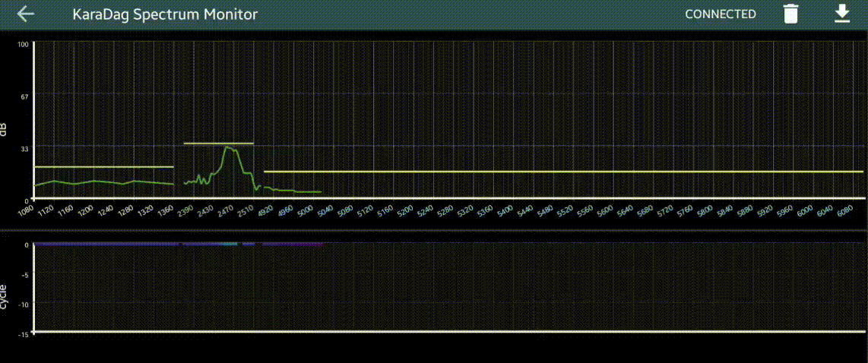
Task: Click the download icon to save data
Action: point(842,14)
